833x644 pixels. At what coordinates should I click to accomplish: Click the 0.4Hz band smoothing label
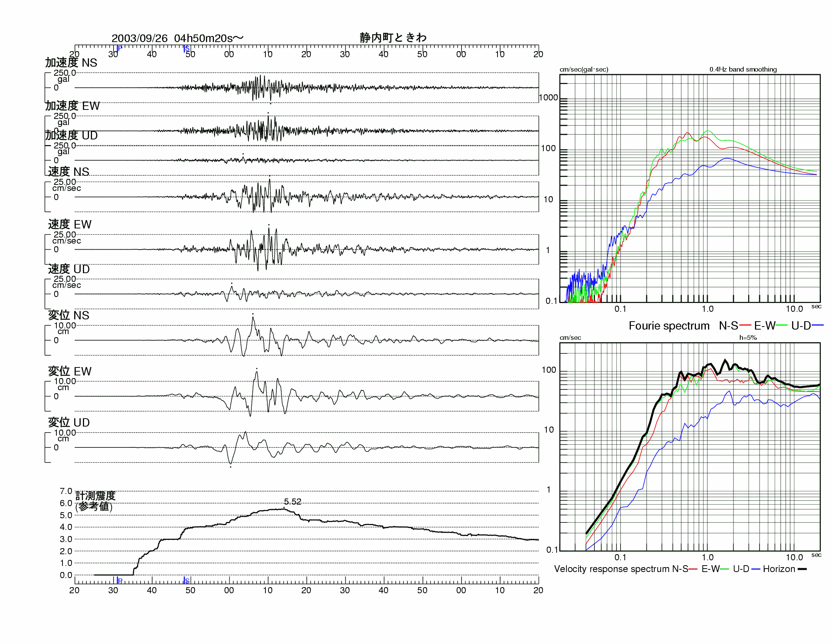(743, 69)
